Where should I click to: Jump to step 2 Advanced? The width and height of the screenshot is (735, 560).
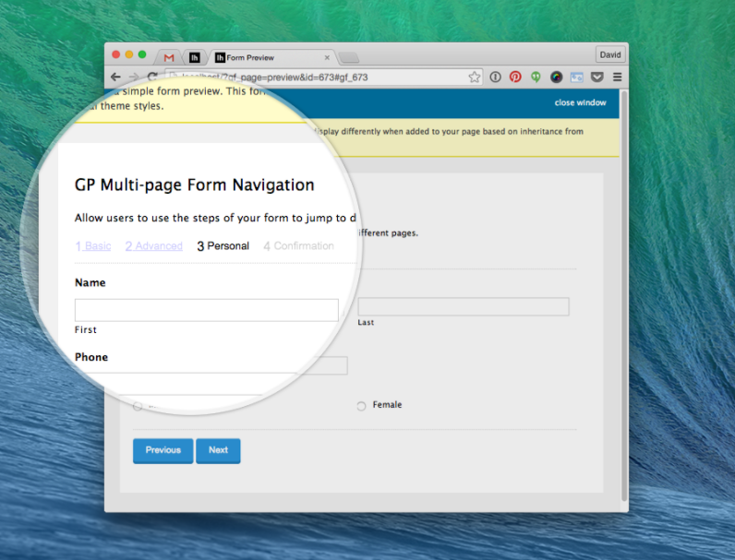tap(154, 245)
